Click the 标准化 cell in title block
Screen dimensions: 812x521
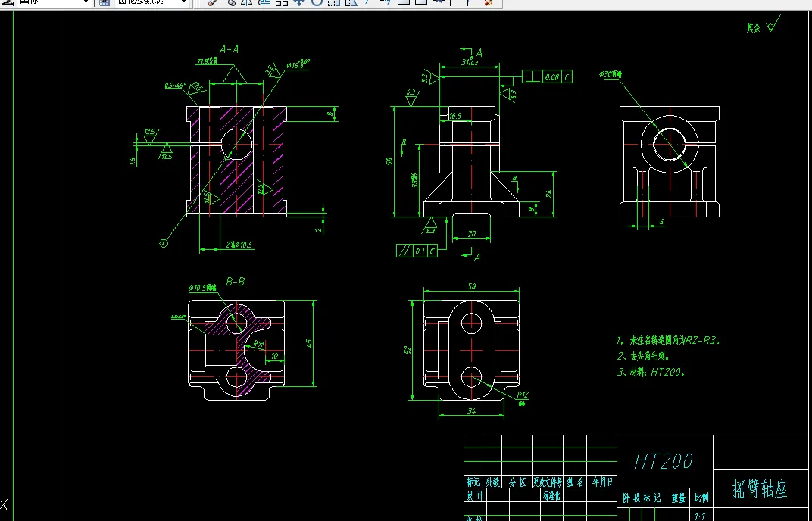[551, 495]
